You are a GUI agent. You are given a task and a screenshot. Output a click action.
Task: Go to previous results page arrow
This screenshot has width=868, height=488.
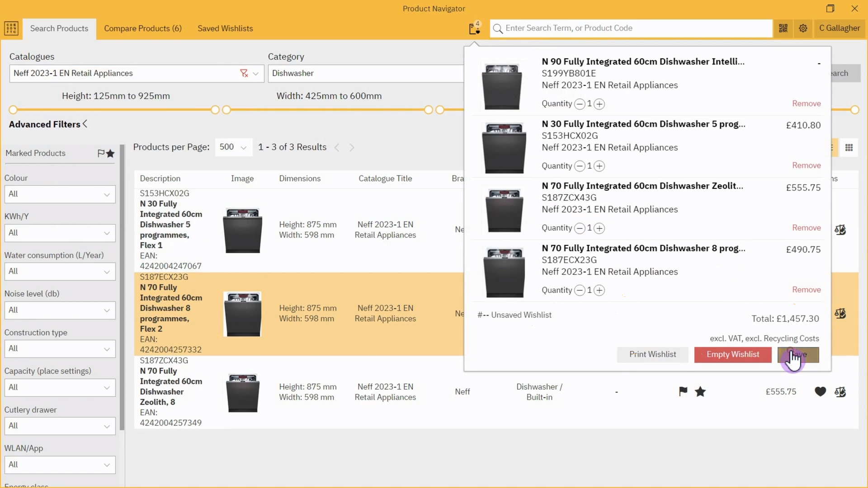point(336,147)
